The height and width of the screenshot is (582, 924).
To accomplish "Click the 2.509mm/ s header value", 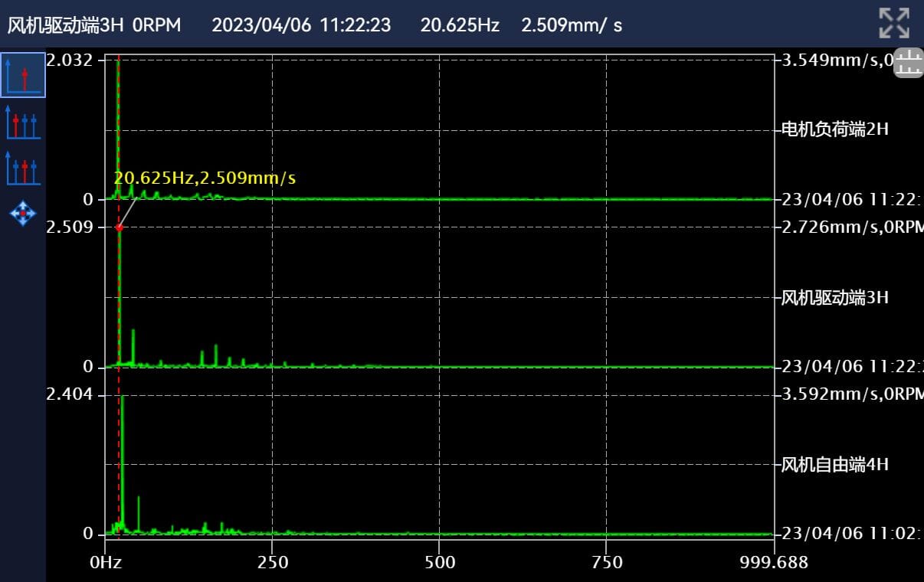I will (572, 25).
